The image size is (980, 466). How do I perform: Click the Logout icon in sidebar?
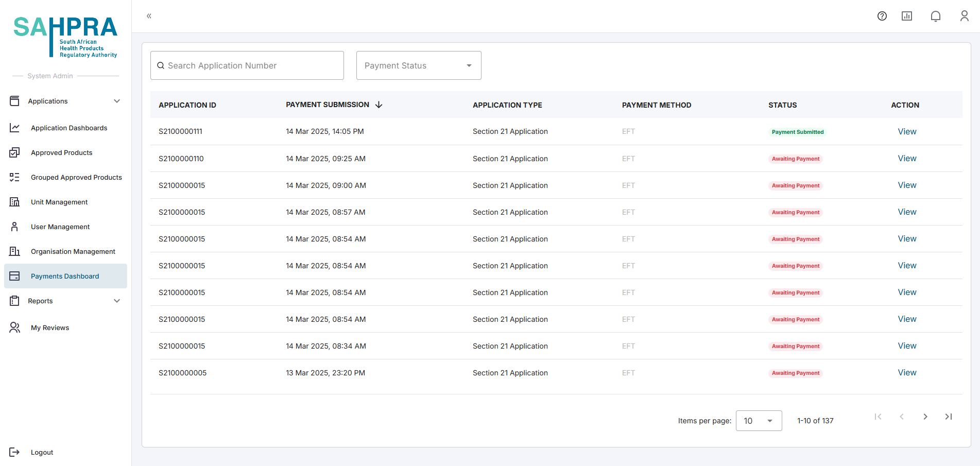pos(14,452)
